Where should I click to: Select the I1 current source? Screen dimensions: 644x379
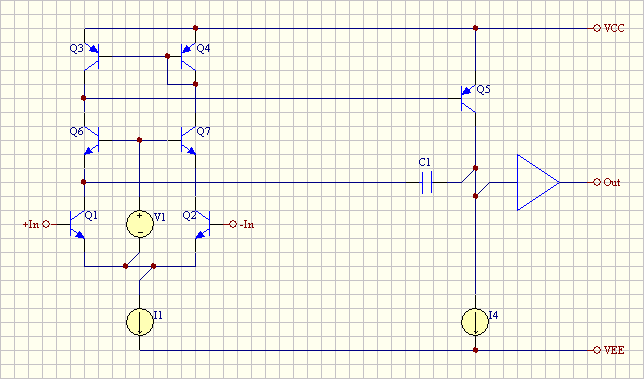pos(140,322)
